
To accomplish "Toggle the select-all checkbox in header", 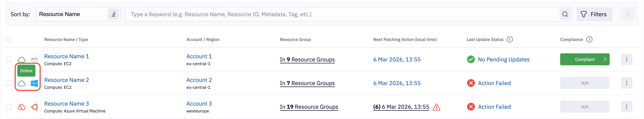I will coord(9,39).
